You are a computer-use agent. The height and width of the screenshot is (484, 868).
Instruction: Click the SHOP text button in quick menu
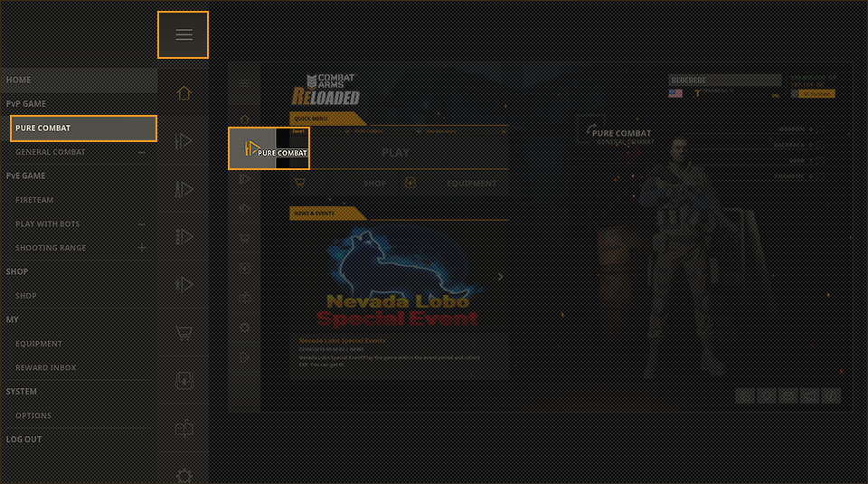(374, 184)
